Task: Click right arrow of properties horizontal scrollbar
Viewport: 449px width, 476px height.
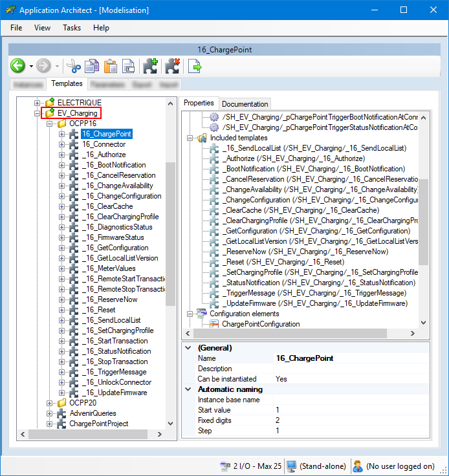Action: [x=412, y=333]
